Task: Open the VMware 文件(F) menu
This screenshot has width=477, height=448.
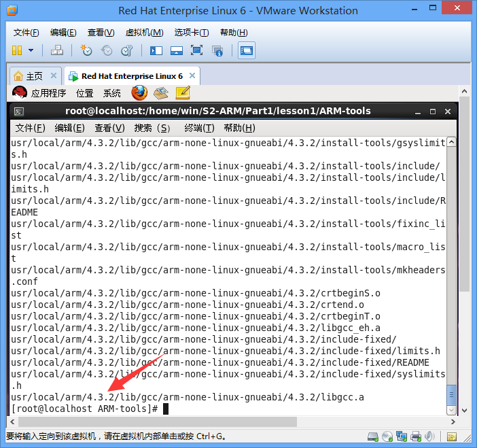Action: [x=26, y=33]
